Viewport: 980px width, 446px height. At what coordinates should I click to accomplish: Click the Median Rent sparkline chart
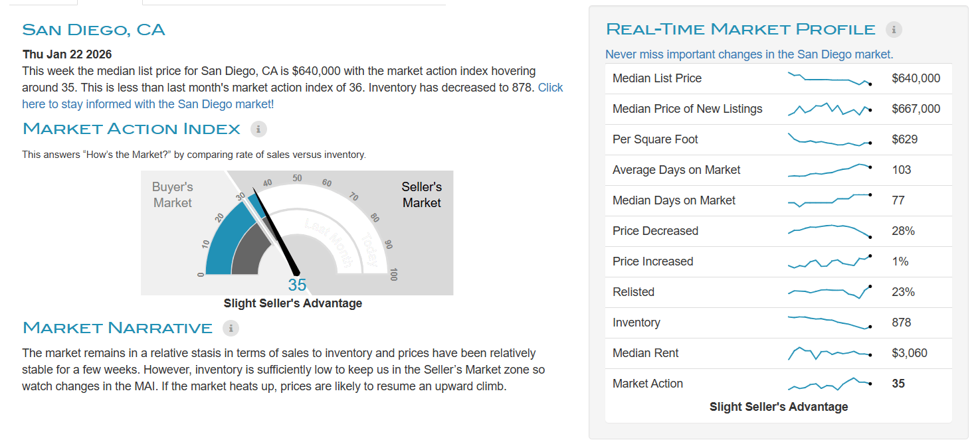click(829, 353)
